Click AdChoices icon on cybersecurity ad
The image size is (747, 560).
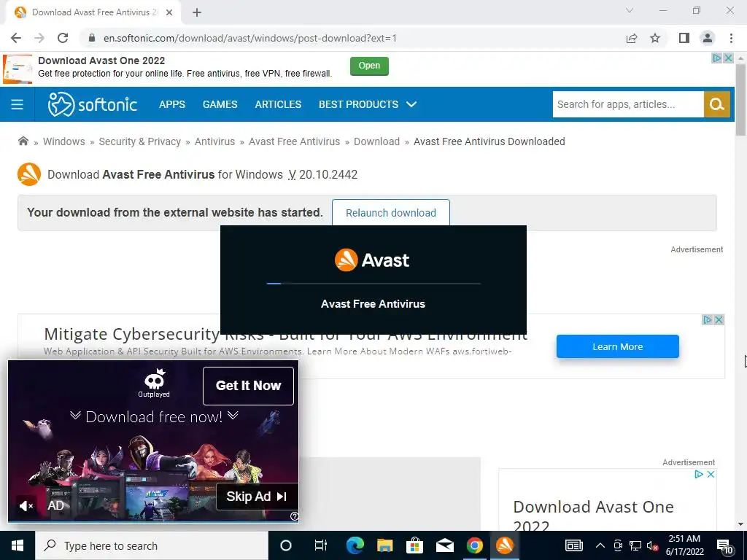coord(708,320)
